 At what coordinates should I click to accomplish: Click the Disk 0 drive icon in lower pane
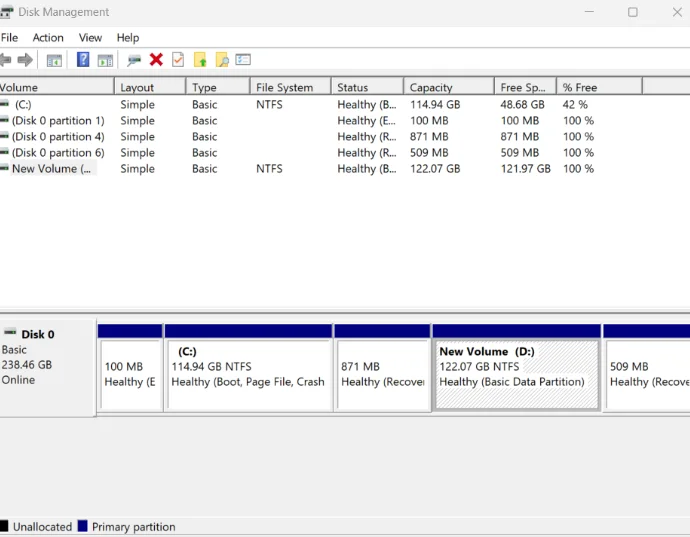(10, 333)
